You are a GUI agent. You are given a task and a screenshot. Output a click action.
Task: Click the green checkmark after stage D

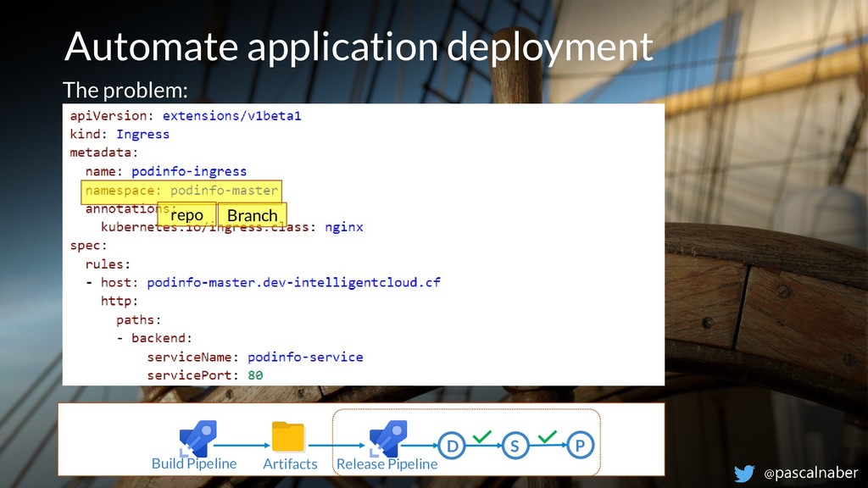[x=482, y=436]
